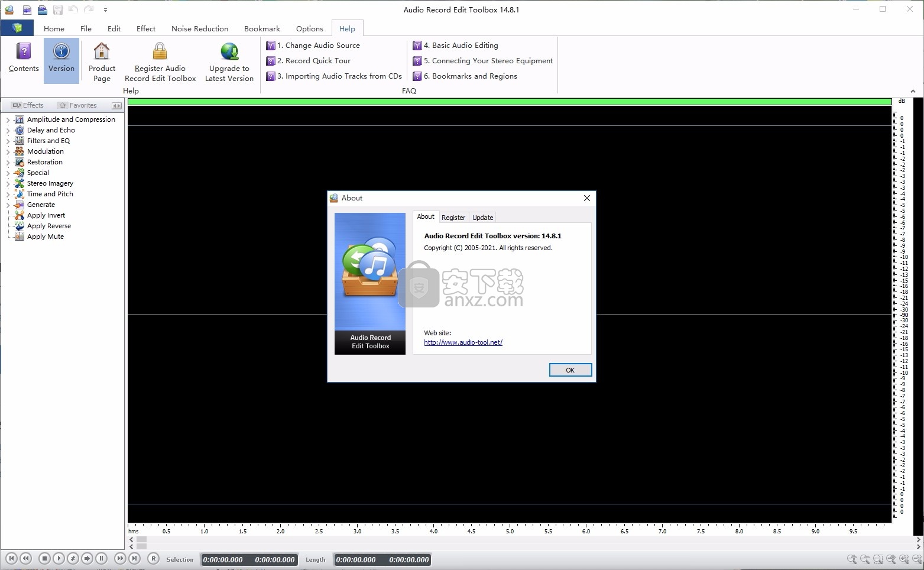Open FAQ 6 Bookmarks and Regions
Screen dimensions: 924x570
[x=465, y=76]
